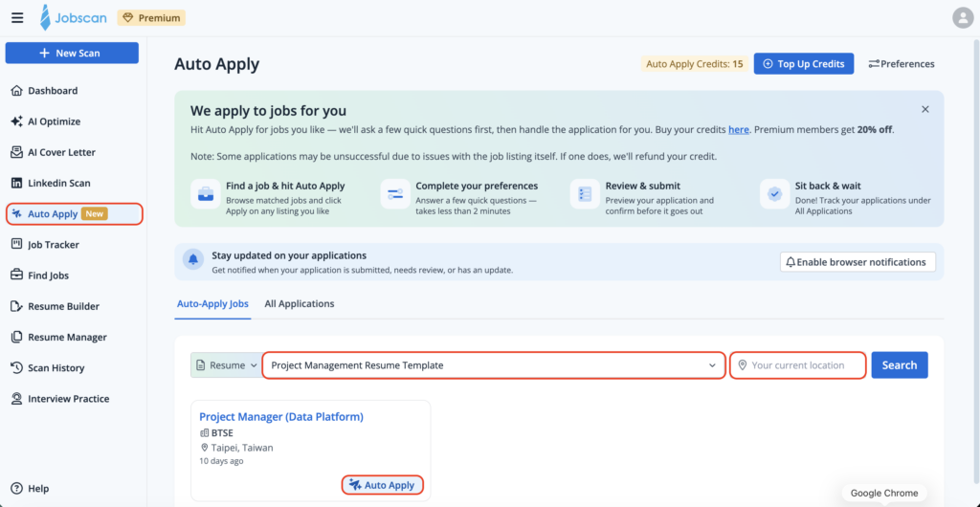Open the Resume type dropdown
The width and height of the screenshot is (980, 507).
point(226,365)
